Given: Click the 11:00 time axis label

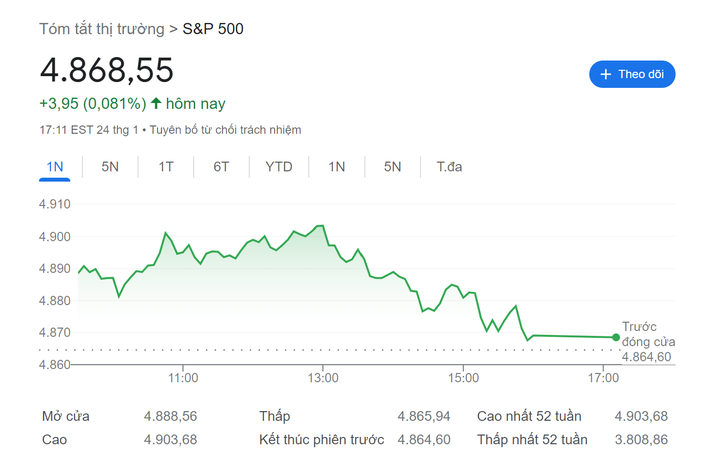Looking at the screenshot, I should [183, 378].
